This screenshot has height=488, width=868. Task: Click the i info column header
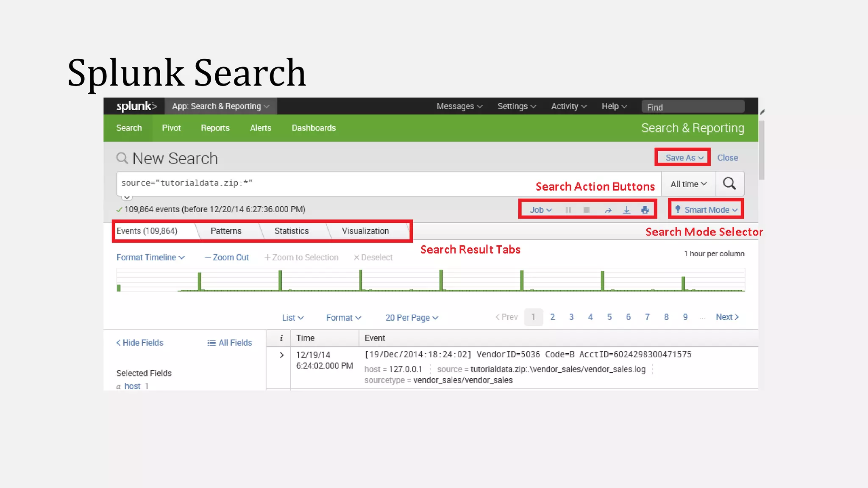(x=281, y=338)
